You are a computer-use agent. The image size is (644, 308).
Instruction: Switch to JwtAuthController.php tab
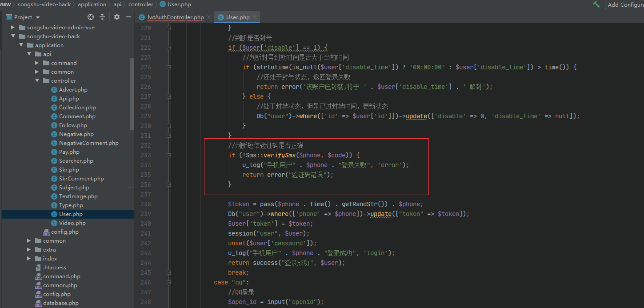(176, 17)
